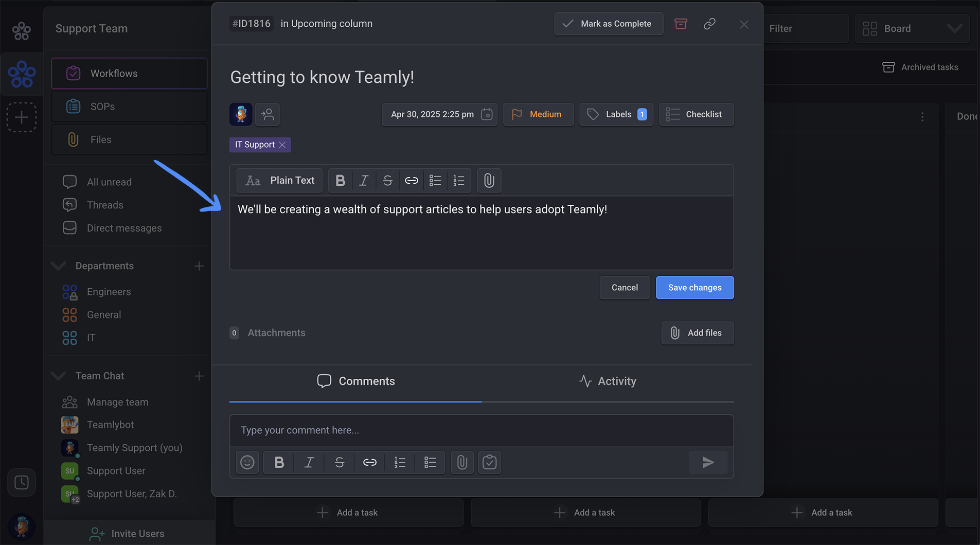
Task: Archive the task using the red archive icon
Action: (x=681, y=24)
